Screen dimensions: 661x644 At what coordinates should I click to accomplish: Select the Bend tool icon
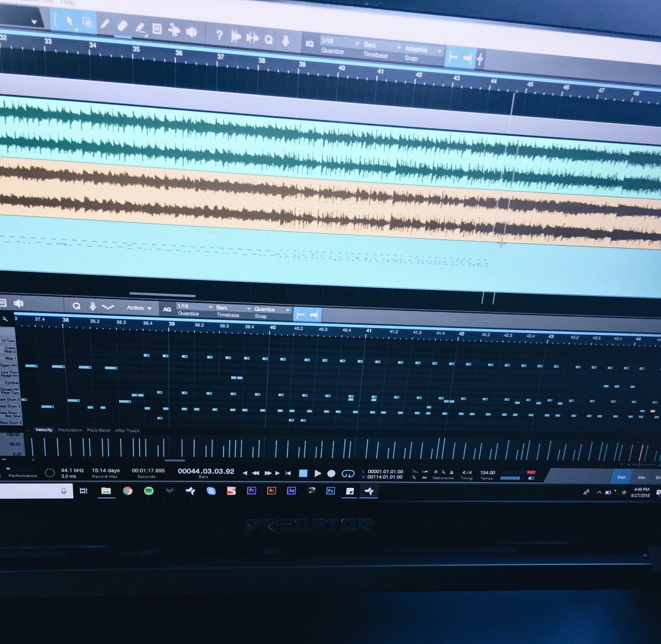tap(174, 30)
